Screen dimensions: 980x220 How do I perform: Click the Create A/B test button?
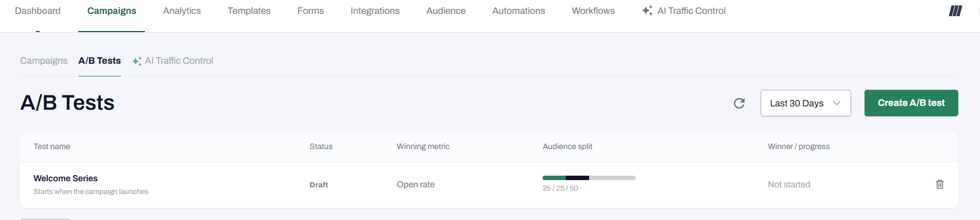click(911, 103)
